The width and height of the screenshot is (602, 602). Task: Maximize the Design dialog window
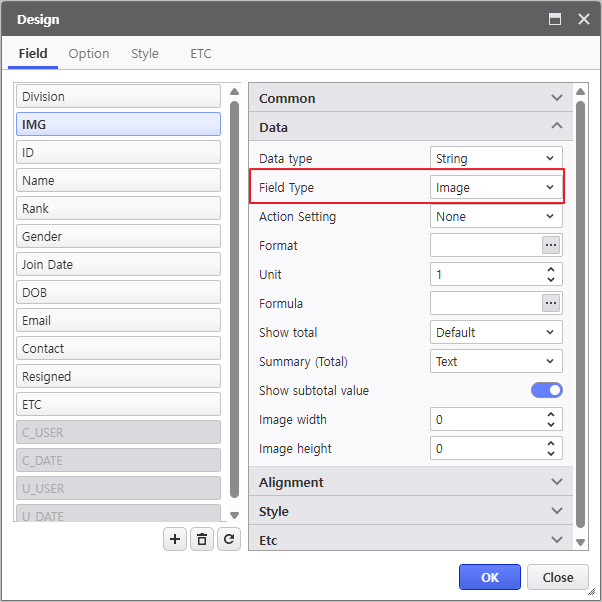(555, 19)
